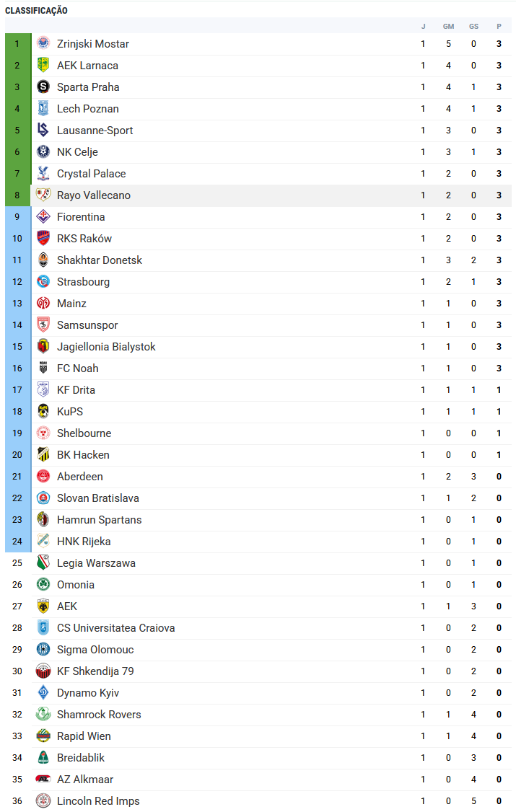
Task: Click the Crystal Palace crest icon
Action: point(43,174)
